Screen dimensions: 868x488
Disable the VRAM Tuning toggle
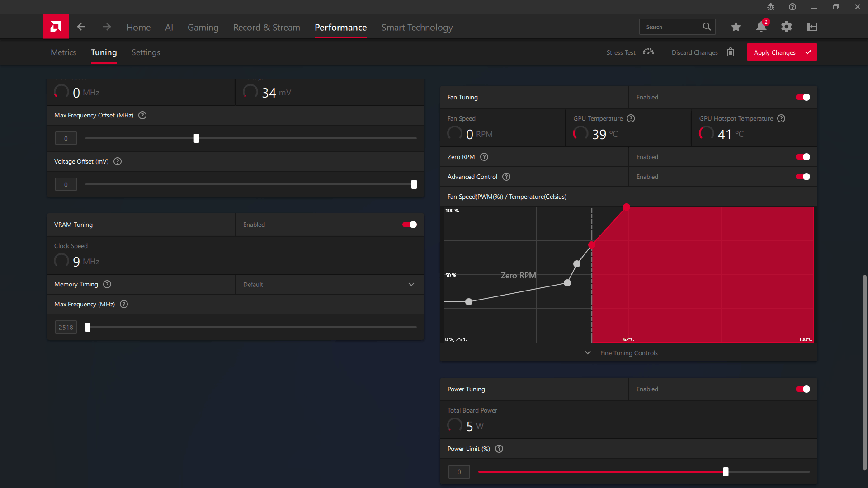coord(410,225)
